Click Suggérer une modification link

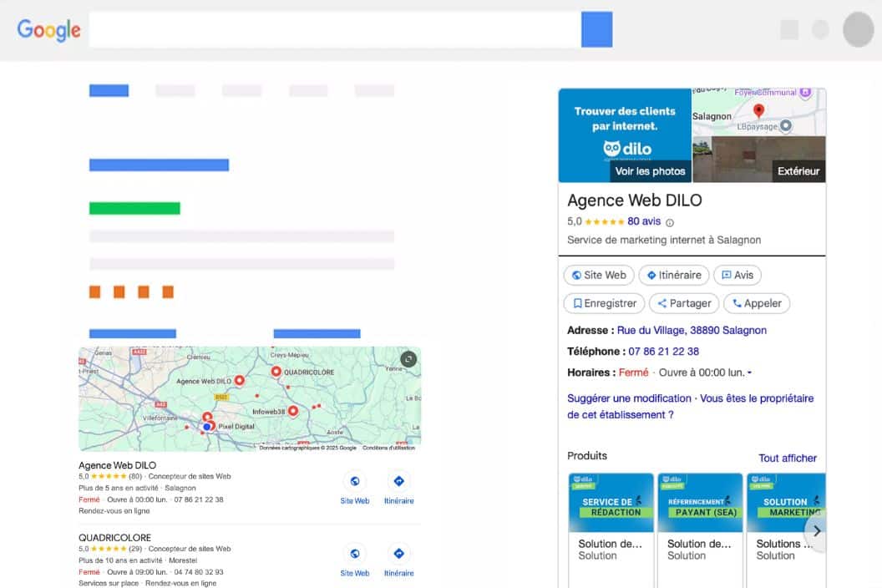[629, 398]
